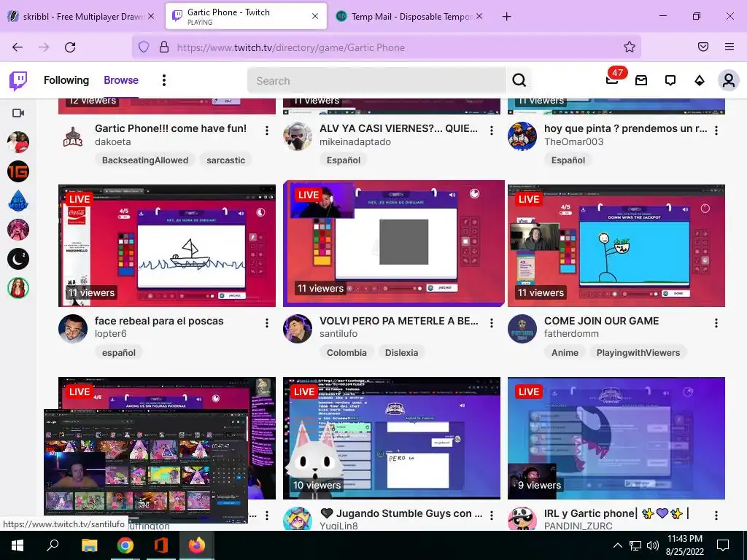Image resolution: width=747 pixels, height=560 pixels.
Task: Go to the Following page
Action: (x=66, y=80)
